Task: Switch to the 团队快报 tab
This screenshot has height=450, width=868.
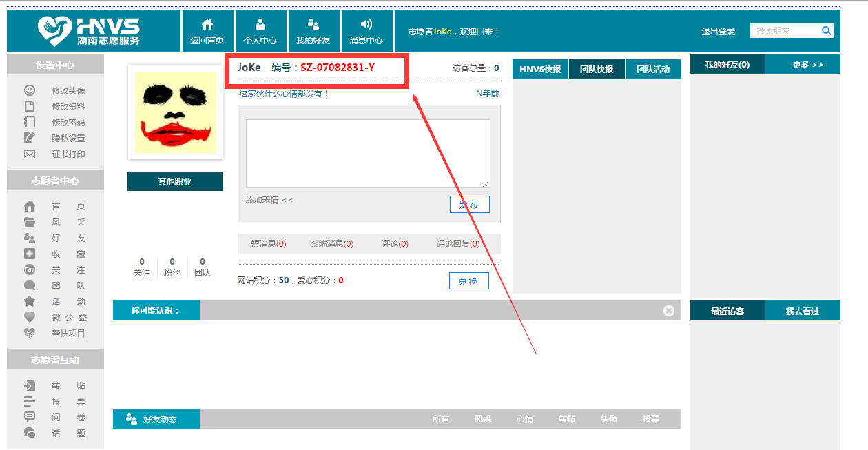Action: 596,69
